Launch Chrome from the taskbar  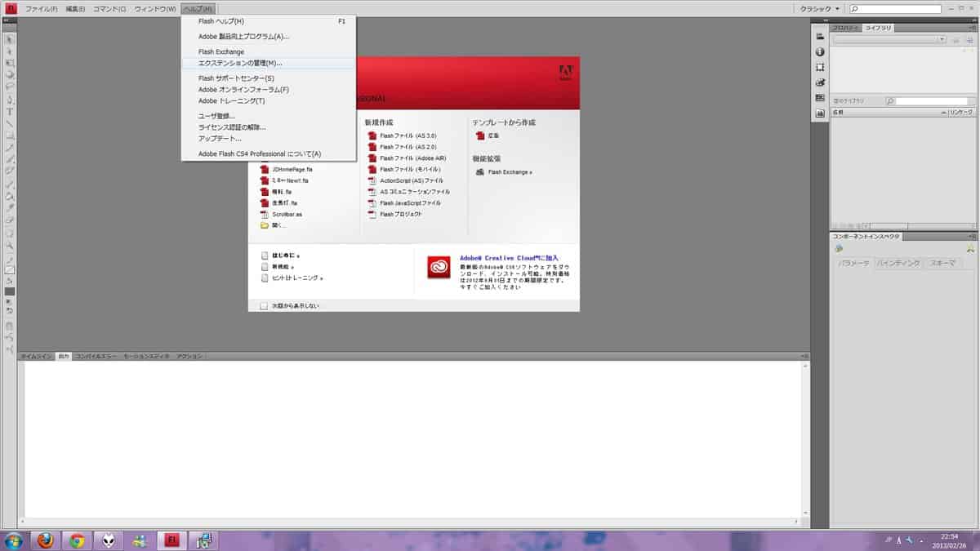coord(78,540)
